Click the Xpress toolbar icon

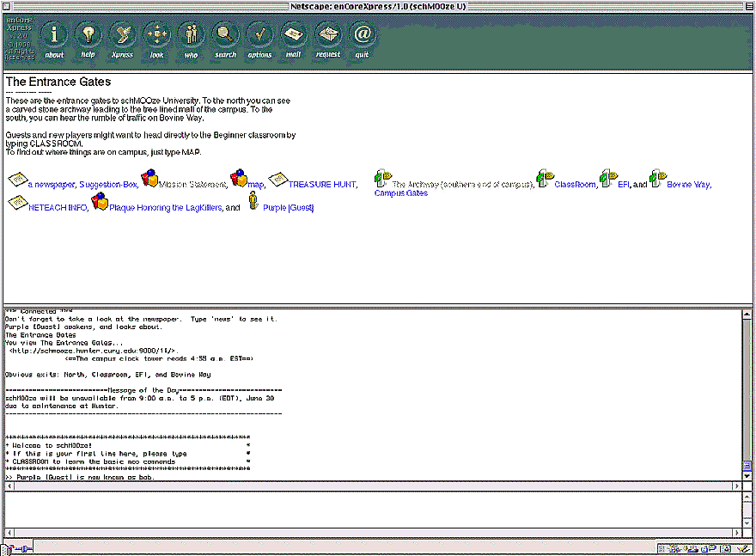coord(123,35)
